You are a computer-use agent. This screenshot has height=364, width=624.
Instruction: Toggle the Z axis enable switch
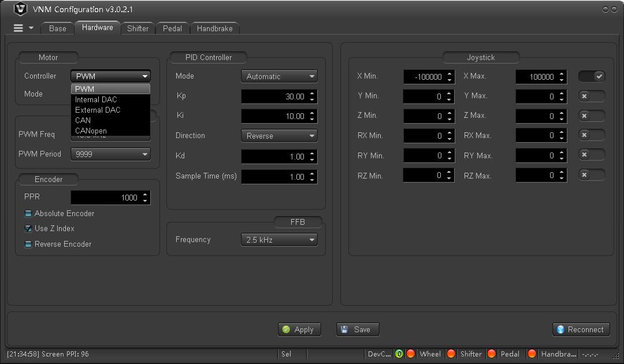[x=592, y=116]
